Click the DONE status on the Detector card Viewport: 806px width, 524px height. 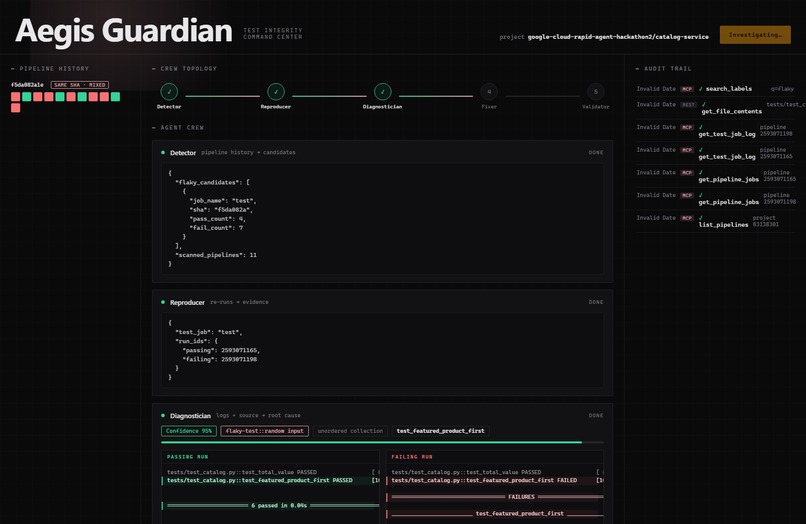[x=596, y=153]
